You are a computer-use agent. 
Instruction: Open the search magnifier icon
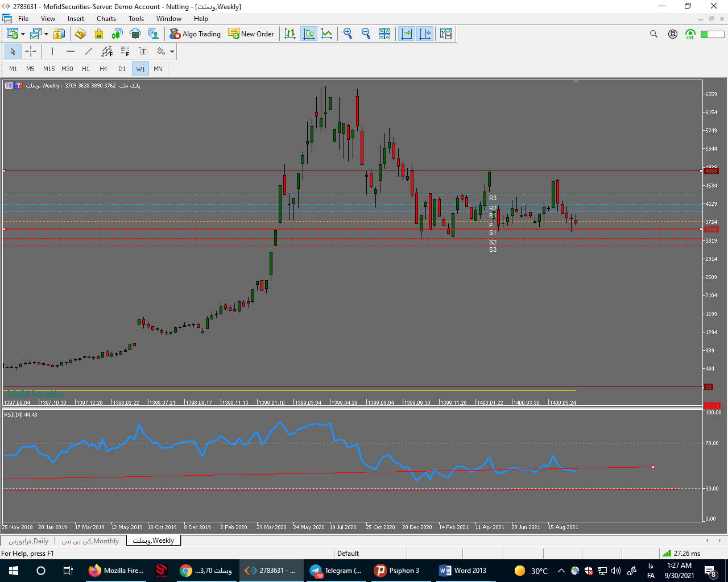coord(654,34)
